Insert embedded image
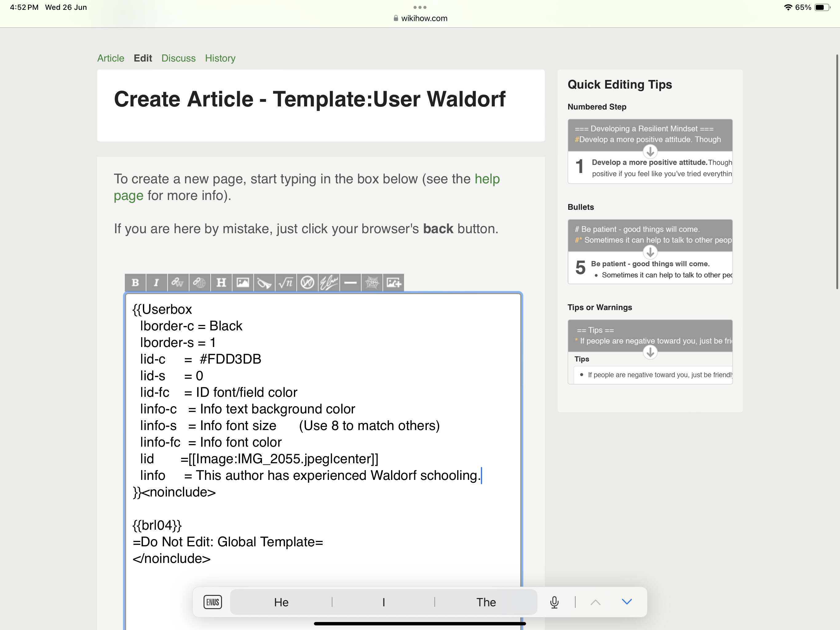The image size is (840, 630). (x=243, y=282)
